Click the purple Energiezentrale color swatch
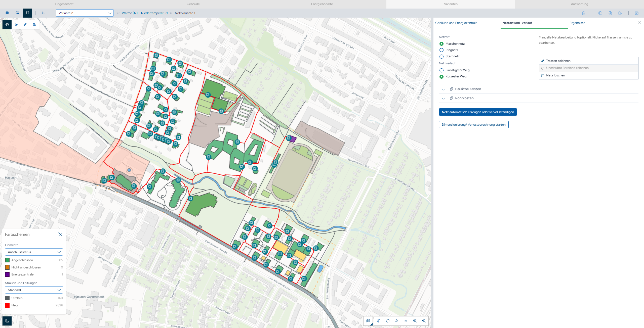This screenshot has width=644, height=328. coord(7,274)
